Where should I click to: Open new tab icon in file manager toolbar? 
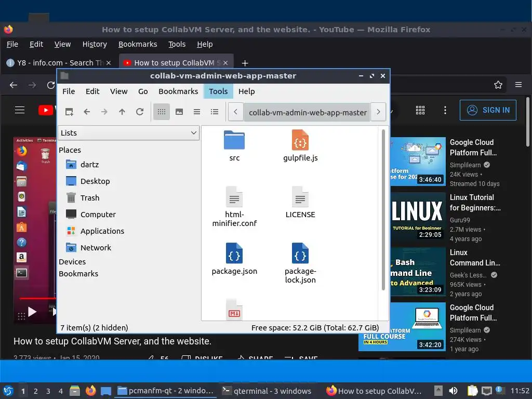pos(69,112)
